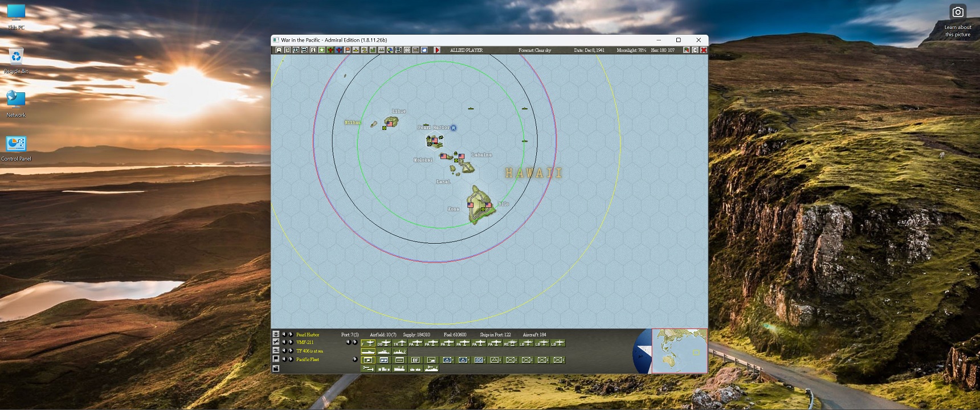The height and width of the screenshot is (410, 980).
Task: Click 'TF 406 is at sea' text
Action: 309,351
